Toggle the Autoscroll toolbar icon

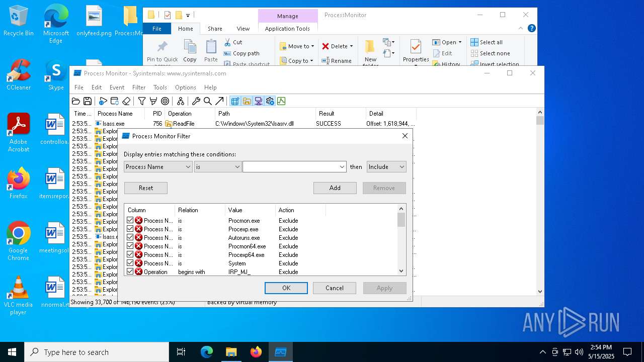click(x=115, y=101)
